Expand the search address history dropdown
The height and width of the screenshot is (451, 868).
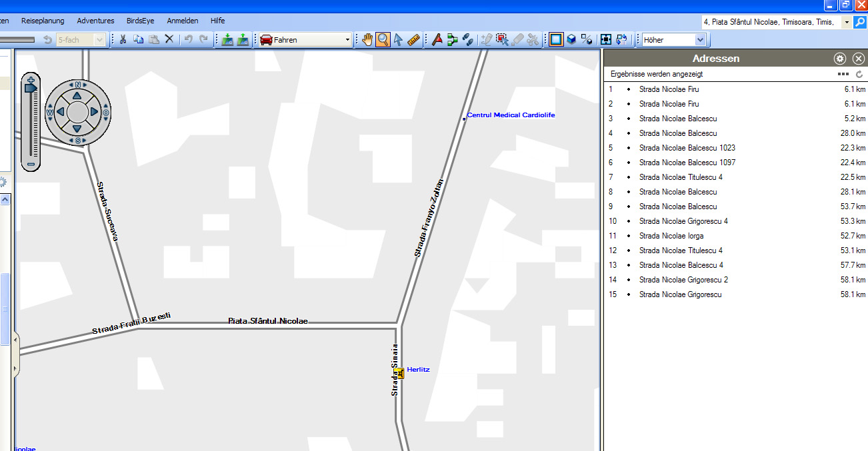(847, 22)
